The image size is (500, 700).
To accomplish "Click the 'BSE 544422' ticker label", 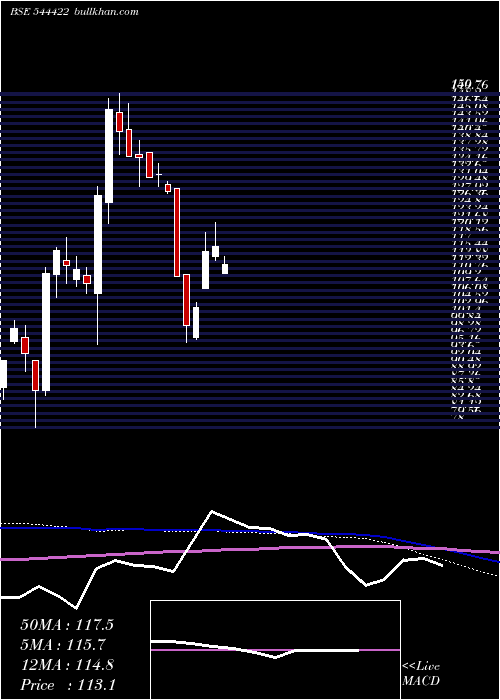I will click(39, 12).
